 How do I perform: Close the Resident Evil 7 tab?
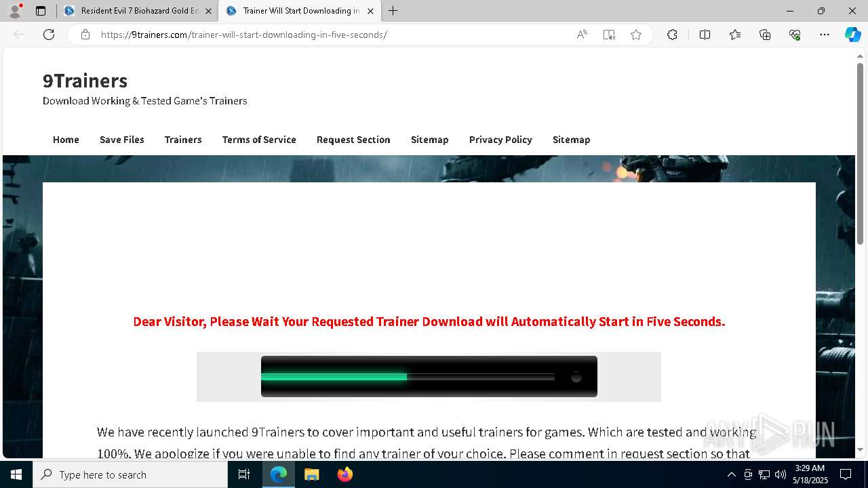208,11
